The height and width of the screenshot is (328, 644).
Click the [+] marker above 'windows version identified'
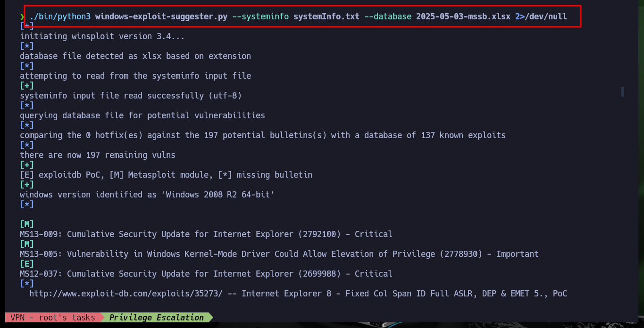click(27, 184)
